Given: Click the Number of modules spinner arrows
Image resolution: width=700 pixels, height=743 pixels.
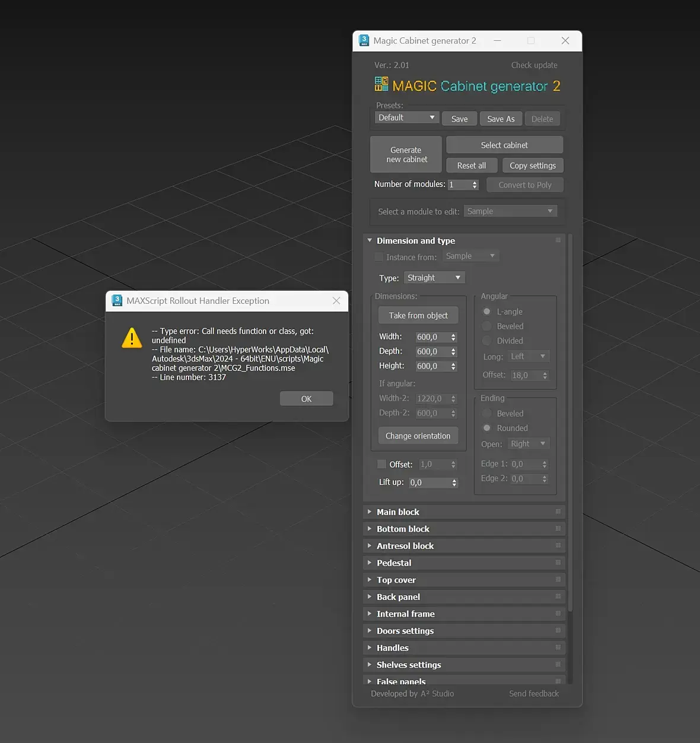Looking at the screenshot, I should click(x=475, y=185).
